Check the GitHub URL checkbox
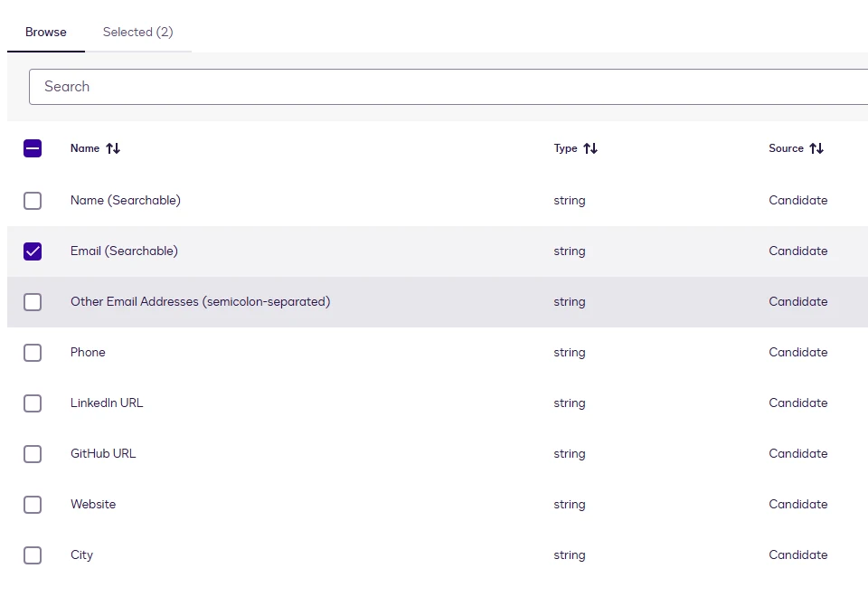Screen dimensions: 868x597 pyautogui.click(x=33, y=454)
